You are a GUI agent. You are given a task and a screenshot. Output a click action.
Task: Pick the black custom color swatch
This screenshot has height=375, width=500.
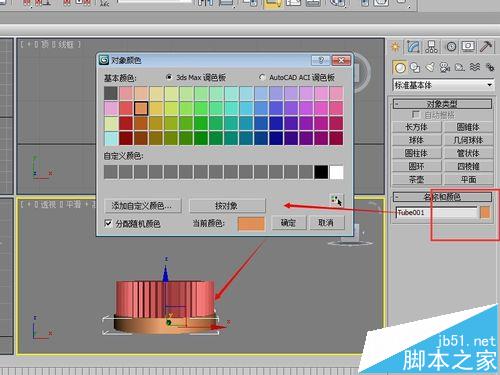click(321, 172)
